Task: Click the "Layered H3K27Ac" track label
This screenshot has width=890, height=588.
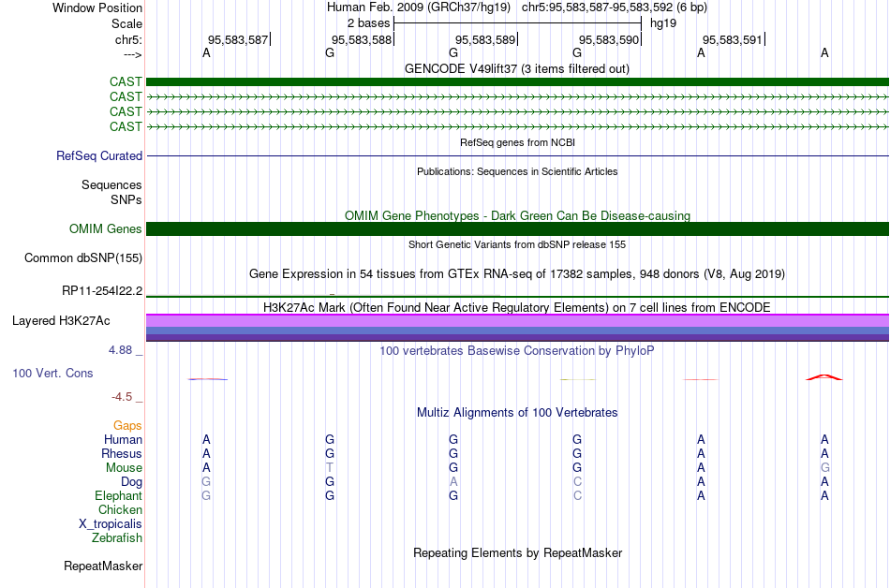Action: tap(61, 321)
